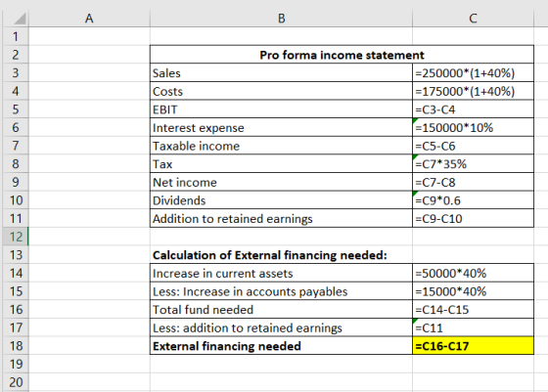The height and width of the screenshot is (392, 548).
Task: Select 'Less: Increase in accounts payables' cell
Action: pyautogui.click(x=282, y=291)
